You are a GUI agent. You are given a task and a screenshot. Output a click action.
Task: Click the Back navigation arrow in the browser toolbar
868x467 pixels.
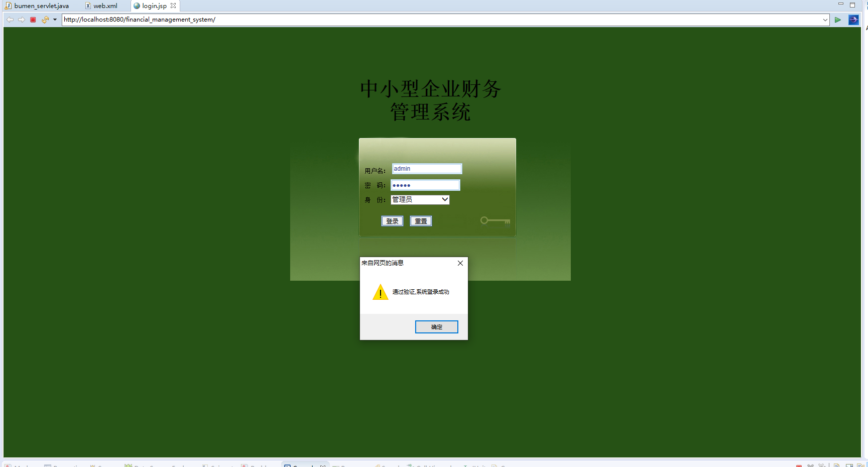tap(10, 20)
